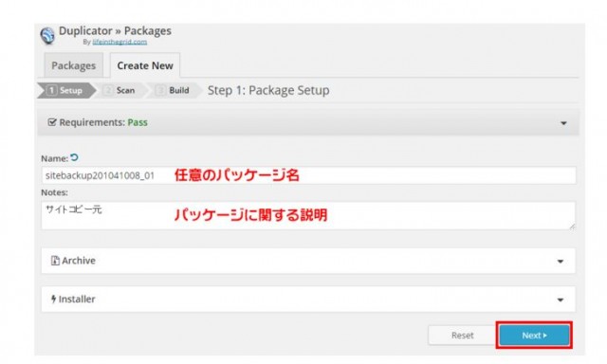The image size is (607, 364).
Task: Click the step 3 Build number badge
Action: coord(160,90)
